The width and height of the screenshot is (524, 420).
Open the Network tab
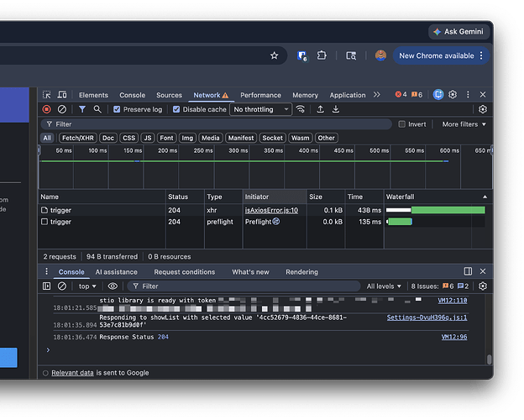[211, 95]
